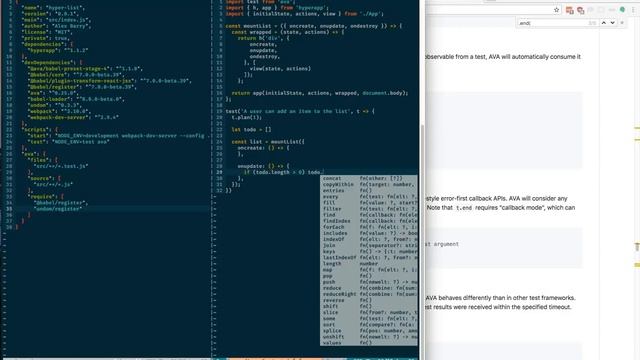Select 'copyWithin' autocomplete suggestion

coord(369,184)
